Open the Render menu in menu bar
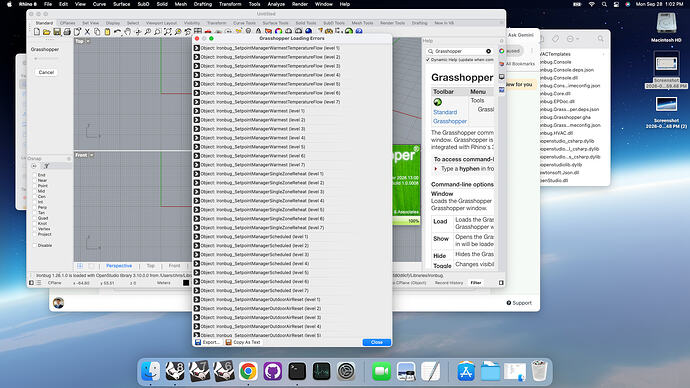The width and height of the screenshot is (690, 388). pyautogui.click(x=300, y=4)
